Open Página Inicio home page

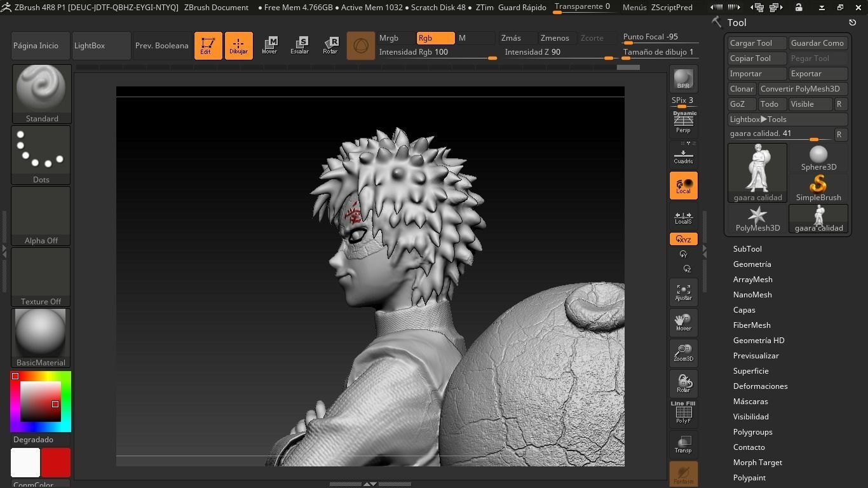(41, 46)
